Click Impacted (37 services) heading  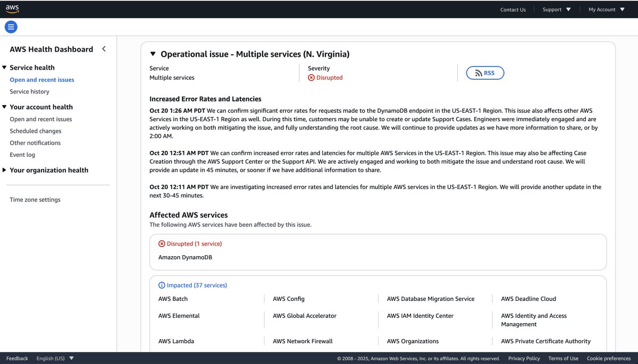[x=197, y=285]
